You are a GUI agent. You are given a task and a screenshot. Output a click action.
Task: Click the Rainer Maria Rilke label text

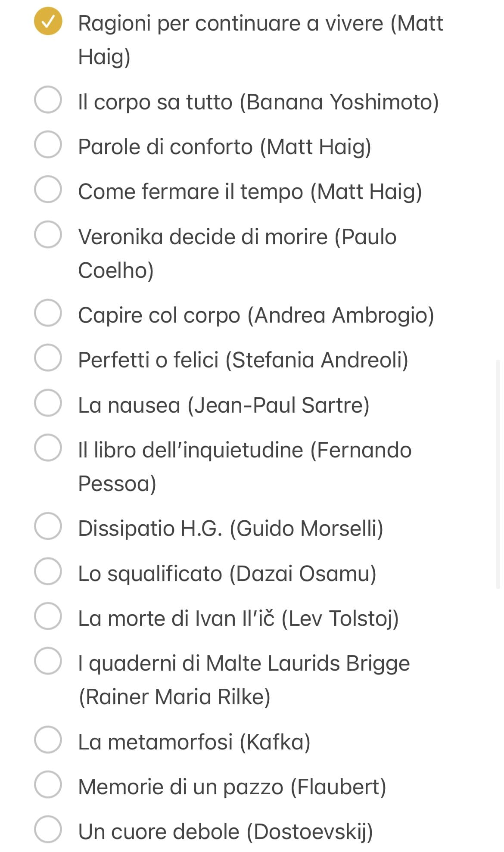click(244, 680)
